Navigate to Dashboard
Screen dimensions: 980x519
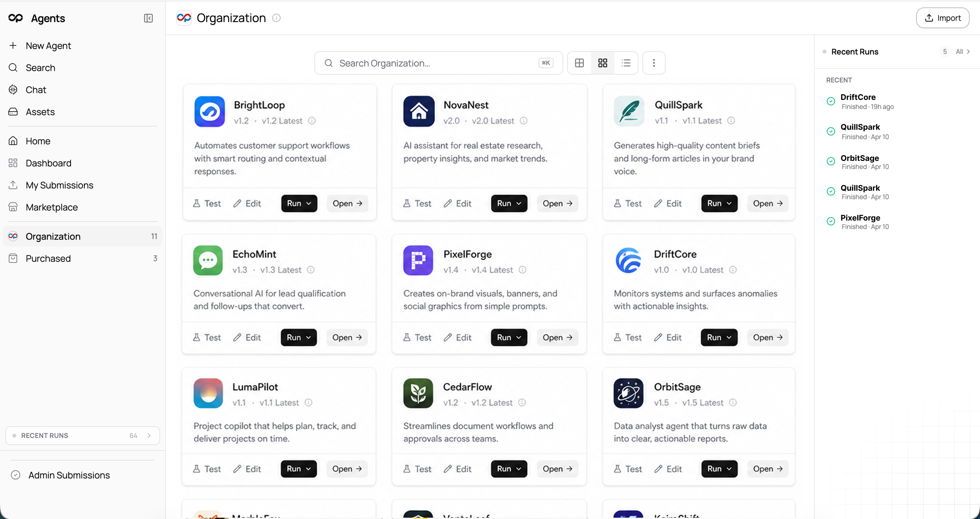pyautogui.click(x=83, y=163)
